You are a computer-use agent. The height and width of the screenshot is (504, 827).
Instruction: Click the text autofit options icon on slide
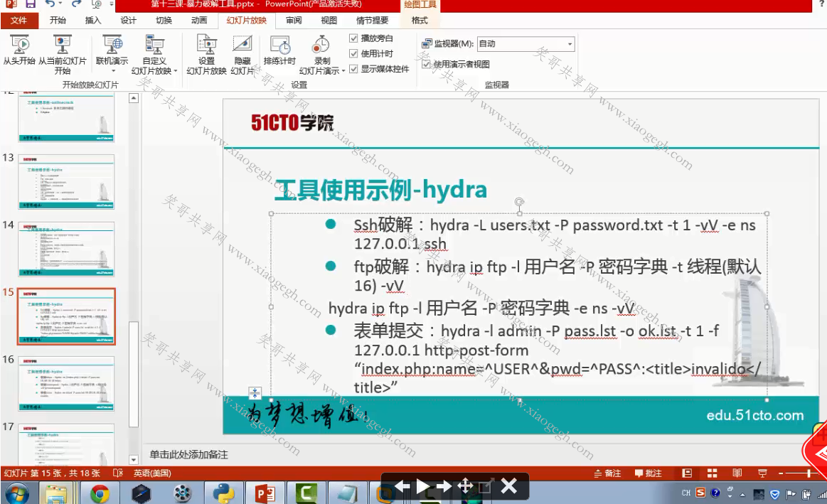pos(255,393)
